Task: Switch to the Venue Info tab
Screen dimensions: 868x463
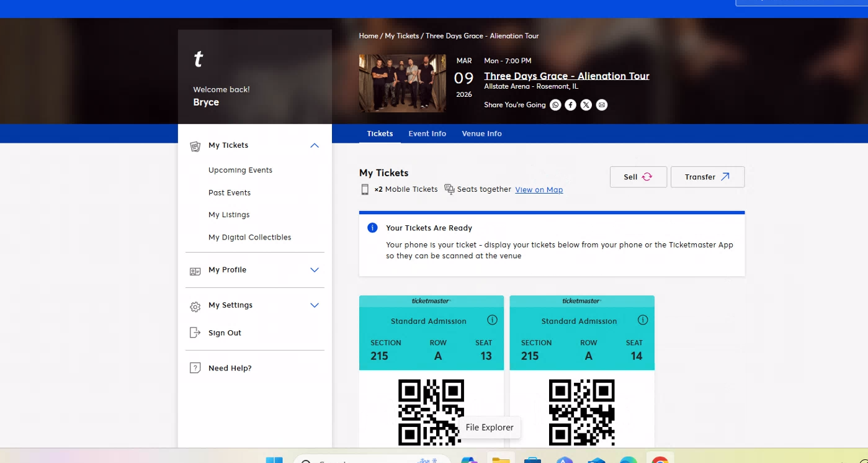Action: tap(481, 133)
